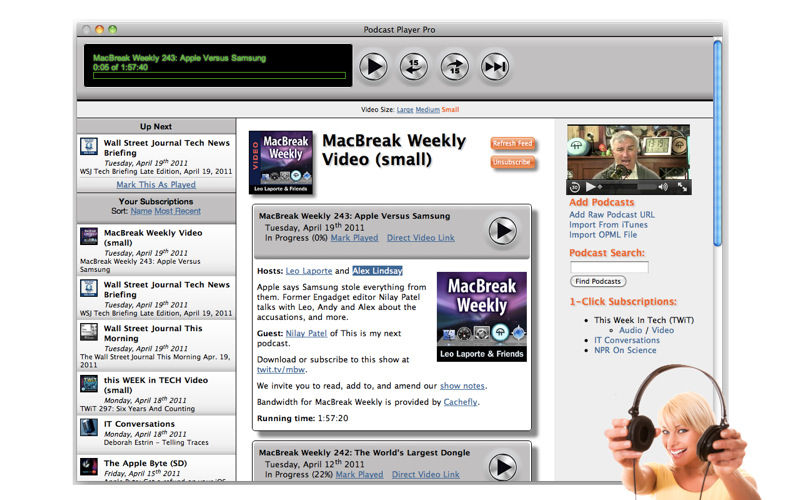Image resolution: width=800 pixels, height=500 pixels.
Task: Open the Leo Laporte host link
Action: tap(309, 271)
